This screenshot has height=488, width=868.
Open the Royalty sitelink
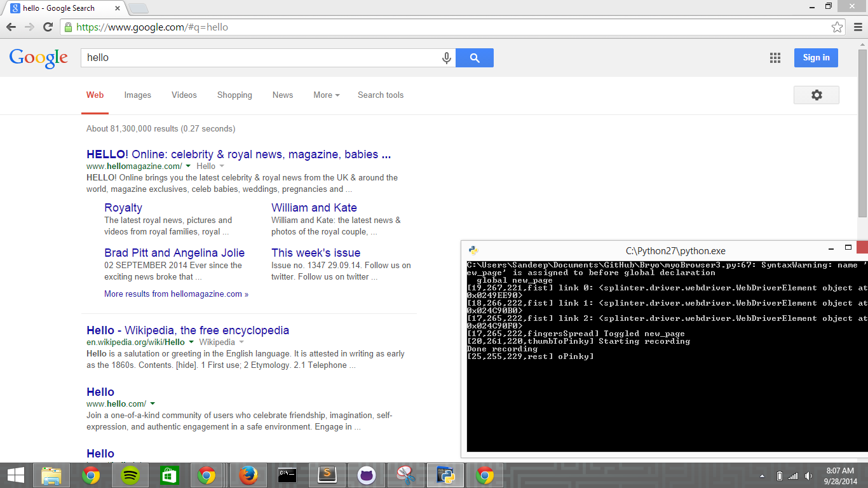(123, 208)
